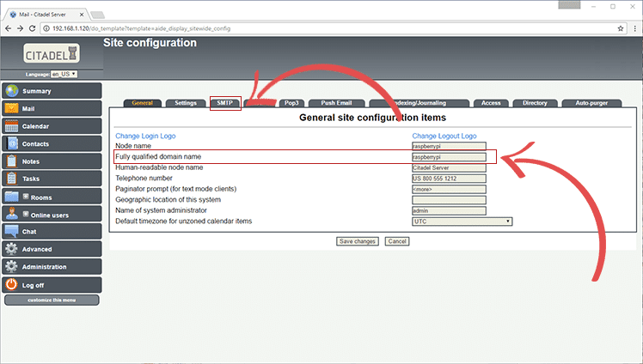Bookmark this page with the star icon
Screen dimensions: 643x364
621,28
